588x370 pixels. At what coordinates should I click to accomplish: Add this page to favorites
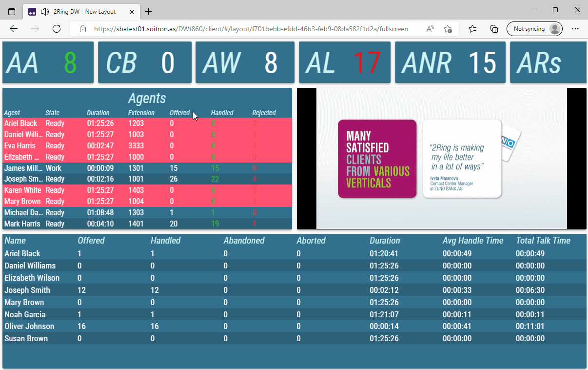[448, 29]
